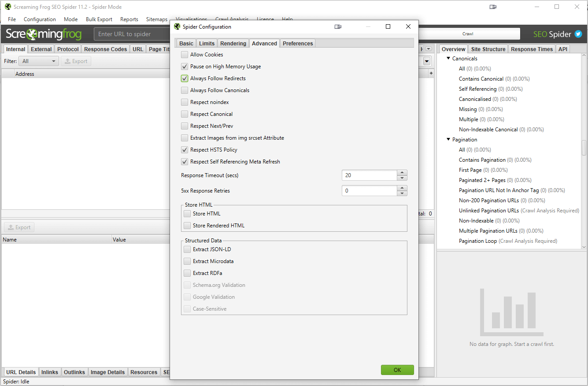Confirm dialog with OK button
The height and width of the screenshot is (386, 588).
(397, 370)
